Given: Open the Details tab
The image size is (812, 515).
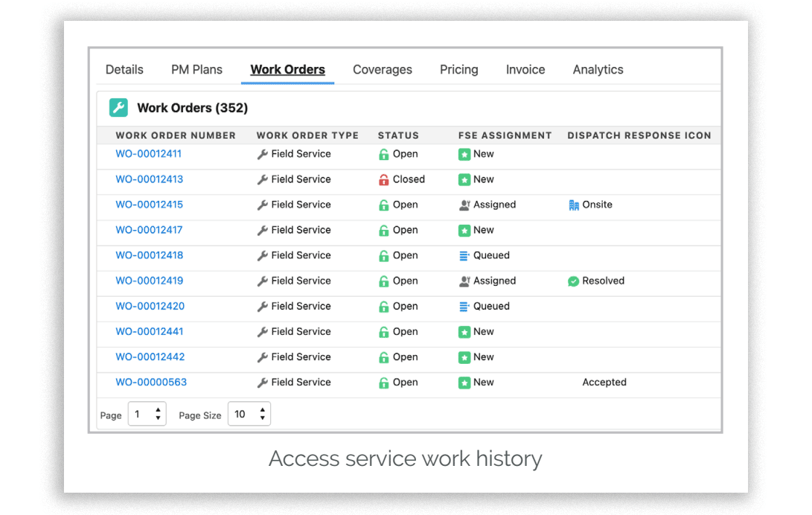Looking at the screenshot, I should 124,69.
